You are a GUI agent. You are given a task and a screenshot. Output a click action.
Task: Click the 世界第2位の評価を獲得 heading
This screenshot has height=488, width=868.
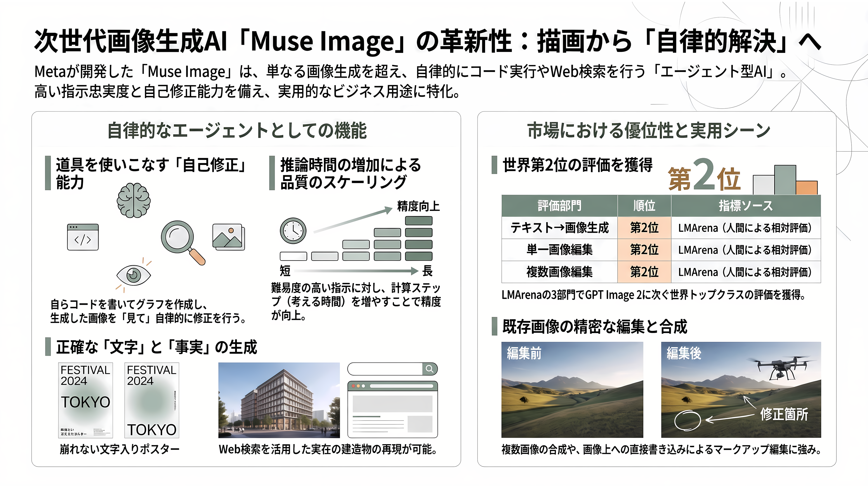[578, 165]
